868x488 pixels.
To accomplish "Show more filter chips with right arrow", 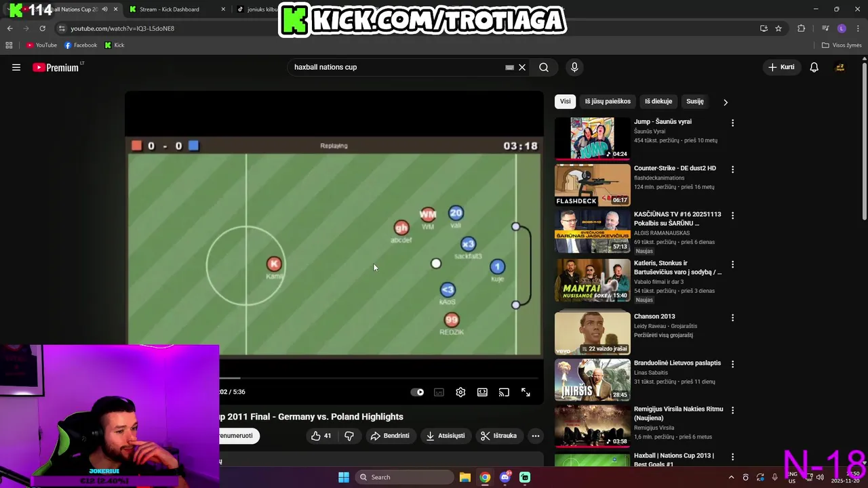I will pos(726,102).
